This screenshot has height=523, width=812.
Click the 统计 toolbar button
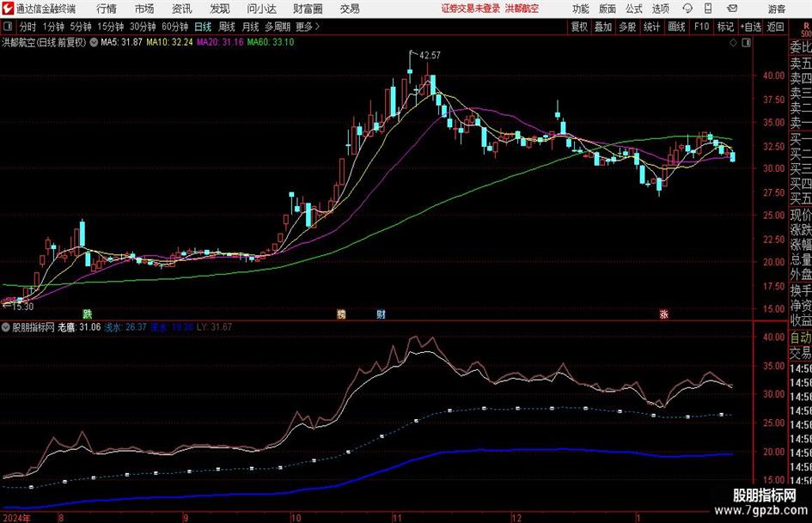(651, 27)
